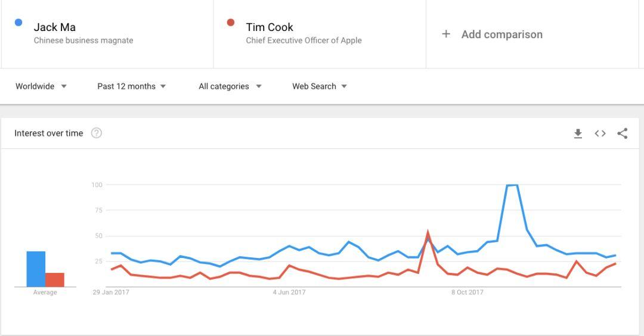Expand the Web Search type dropdown
The height and width of the screenshot is (336, 644).
click(320, 86)
